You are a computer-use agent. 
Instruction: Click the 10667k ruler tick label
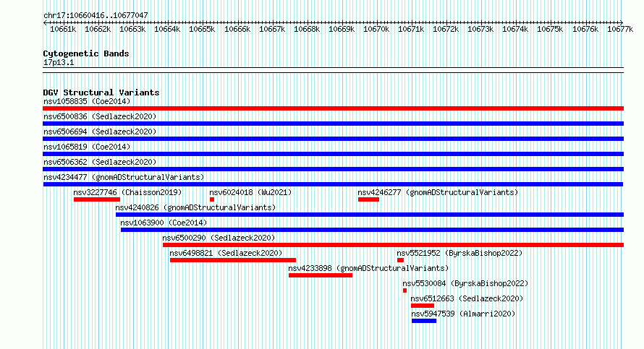click(x=272, y=29)
